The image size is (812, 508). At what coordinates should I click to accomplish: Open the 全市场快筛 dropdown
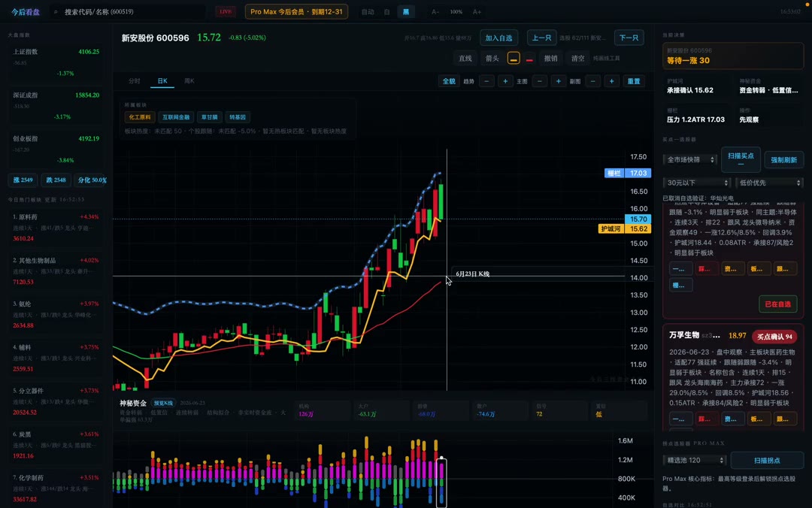point(690,159)
